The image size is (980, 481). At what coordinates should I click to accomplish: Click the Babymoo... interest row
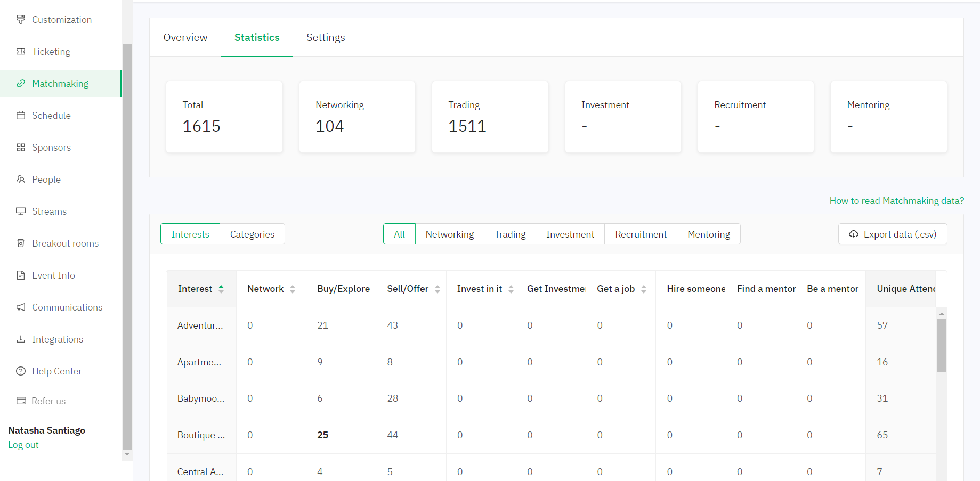(551, 398)
